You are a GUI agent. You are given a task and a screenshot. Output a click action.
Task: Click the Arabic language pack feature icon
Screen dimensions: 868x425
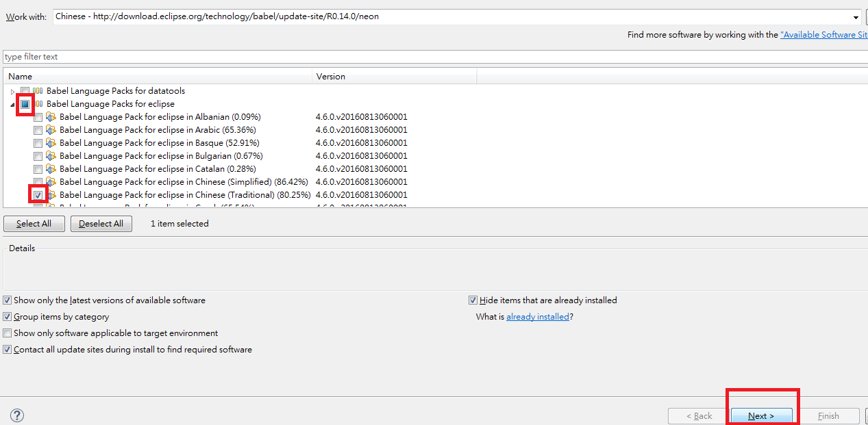click(x=51, y=130)
